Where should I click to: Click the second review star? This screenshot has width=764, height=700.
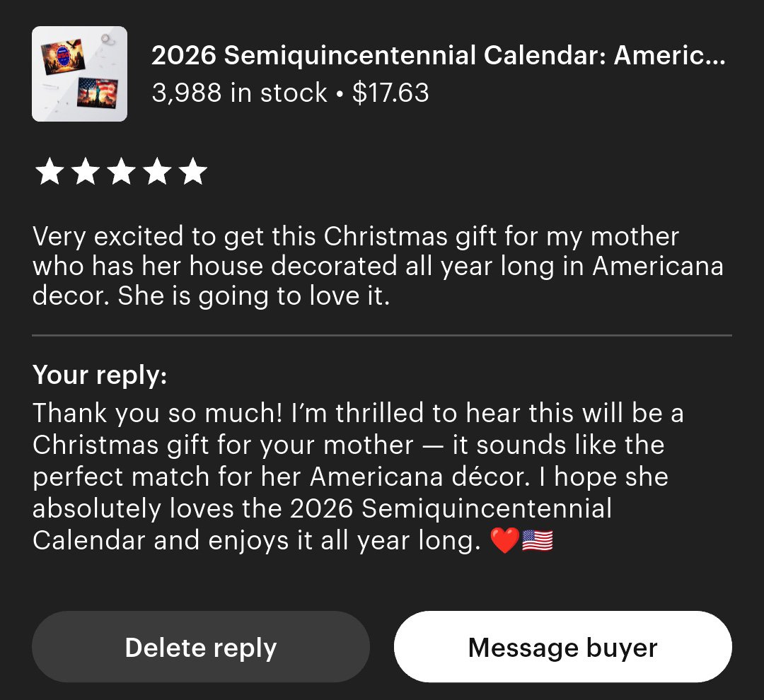(x=85, y=173)
